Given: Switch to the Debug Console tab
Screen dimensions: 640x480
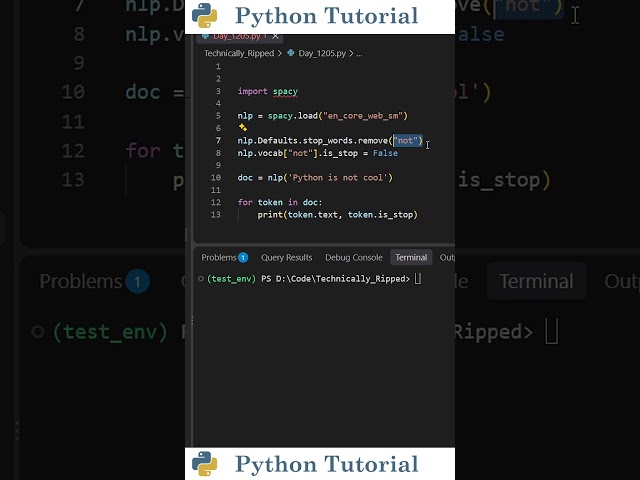Looking at the screenshot, I should pyautogui.click(x=354, y=258).
